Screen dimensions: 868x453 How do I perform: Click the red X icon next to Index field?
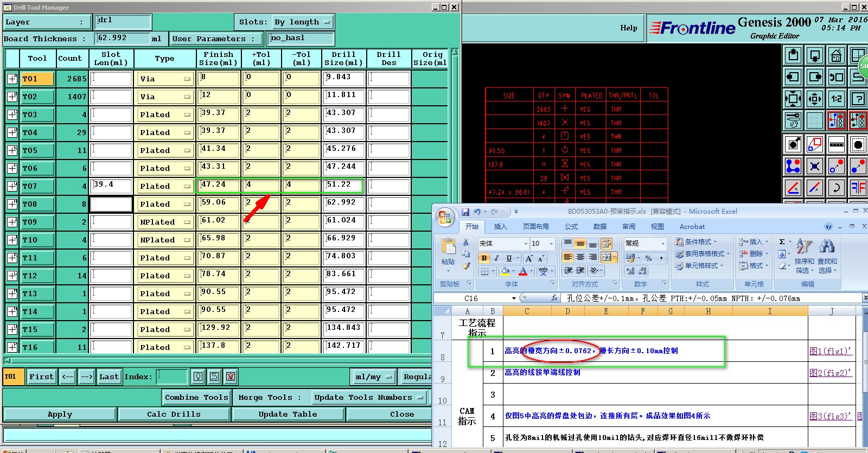pos(231,377)
